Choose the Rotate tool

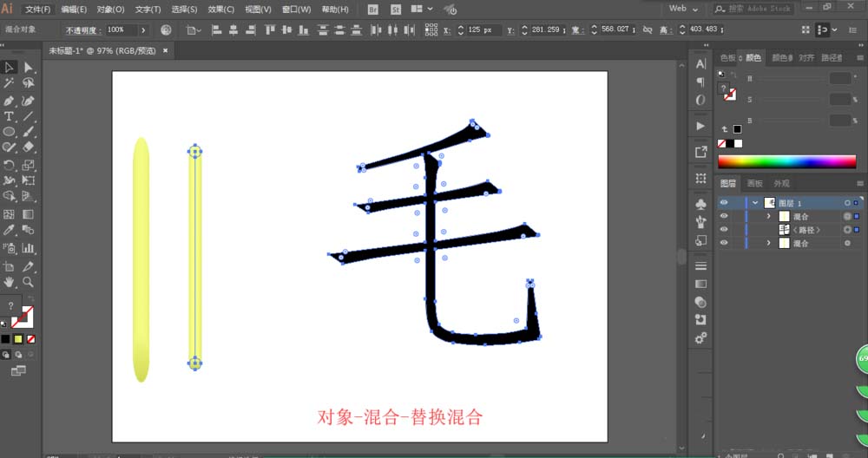pyautogui.click(x=9, y=165)
